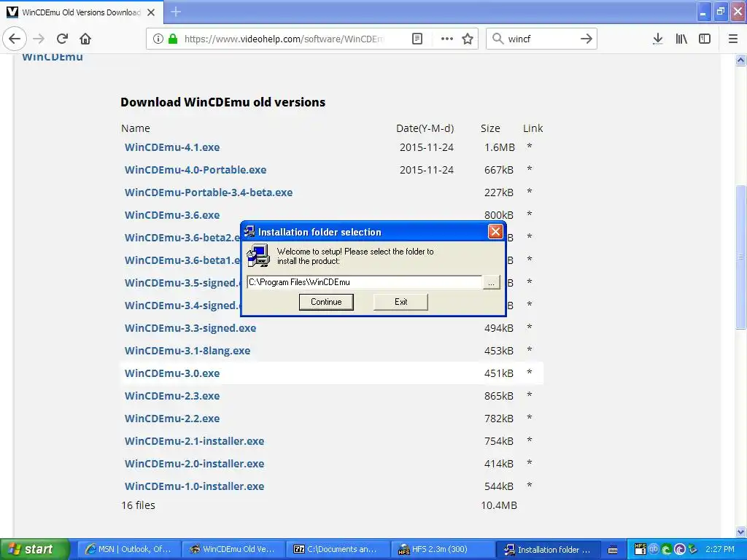Open the downloads arrow icon
The height and width of the screenshot is (560, 747).
(658, 39)
